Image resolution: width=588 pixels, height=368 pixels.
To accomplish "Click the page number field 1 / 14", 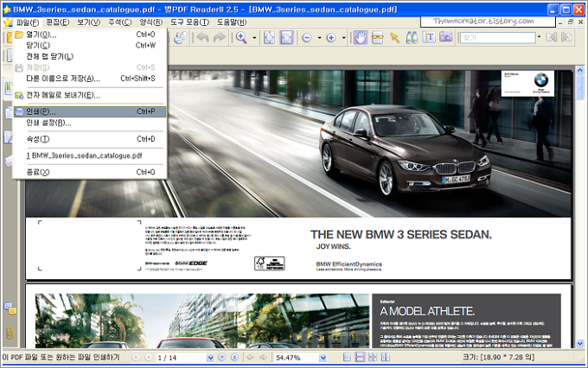I will [181, 358].
